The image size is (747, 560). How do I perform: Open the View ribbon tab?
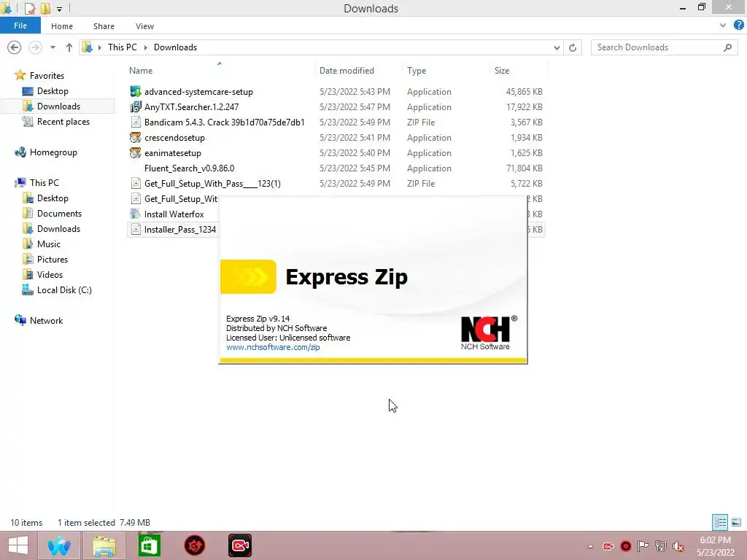coord(144,26)
